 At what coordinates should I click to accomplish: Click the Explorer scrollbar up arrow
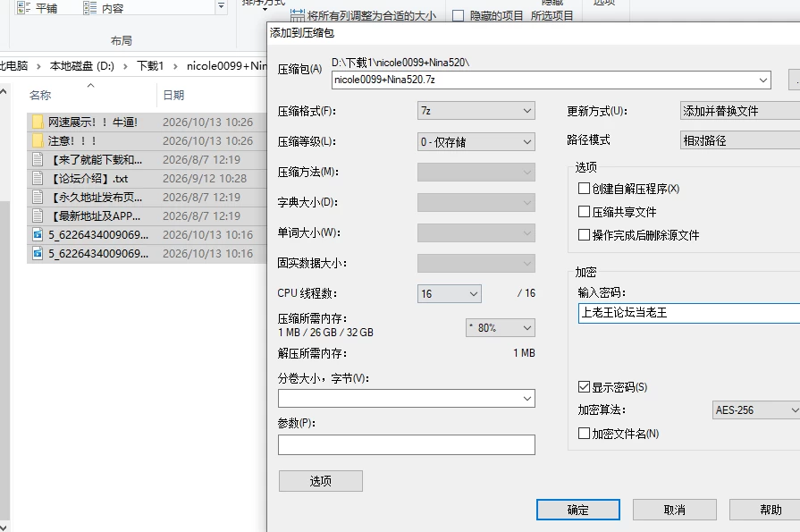click(x=4, y=92)
